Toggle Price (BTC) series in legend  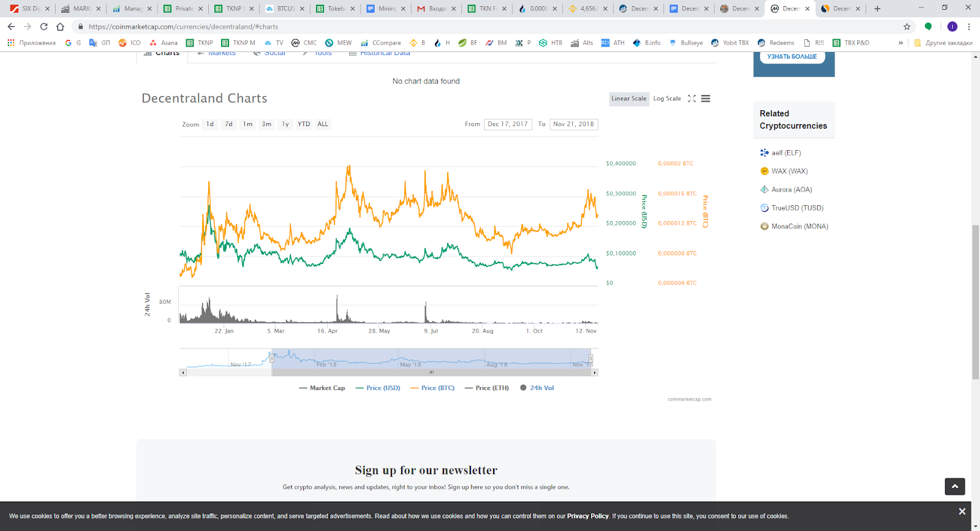[x=432, y=388]
